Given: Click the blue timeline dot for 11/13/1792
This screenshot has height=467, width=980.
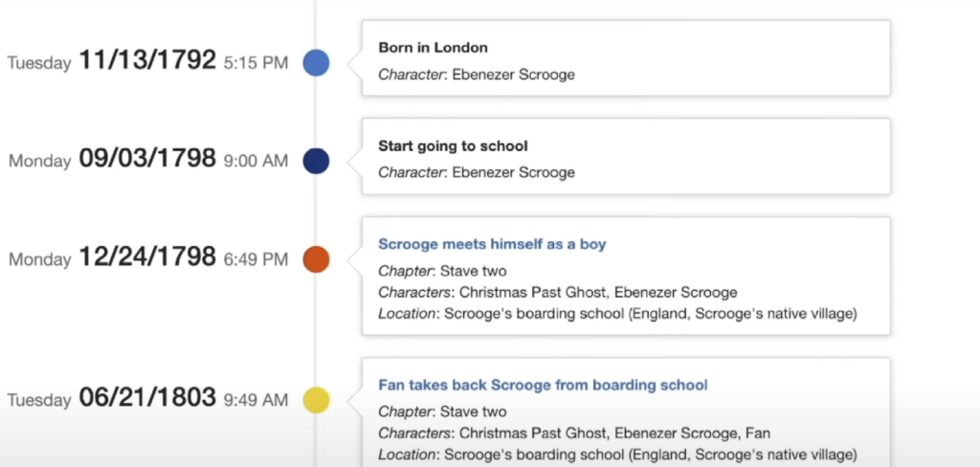Looking at the screenshot, I should (316, 63).
